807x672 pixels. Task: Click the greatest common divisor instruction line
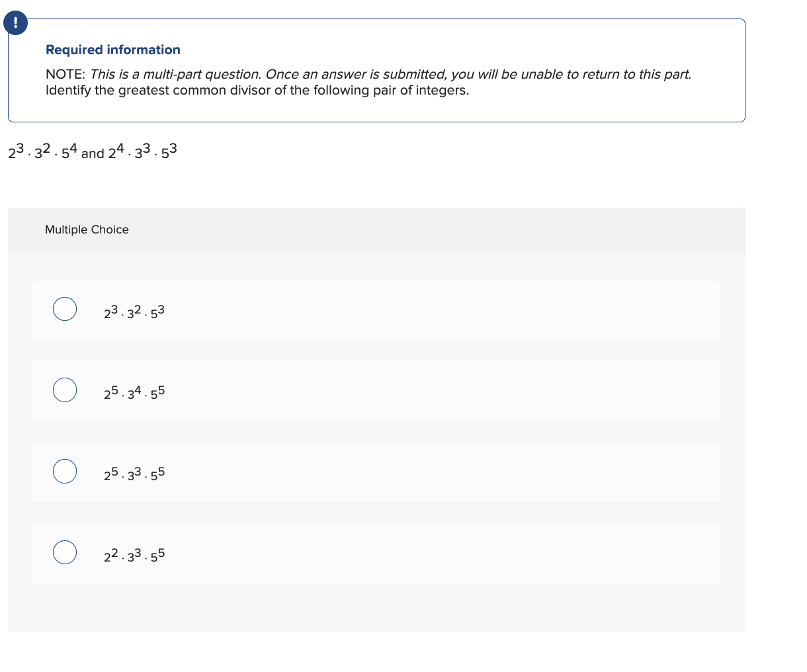point(257,90)
